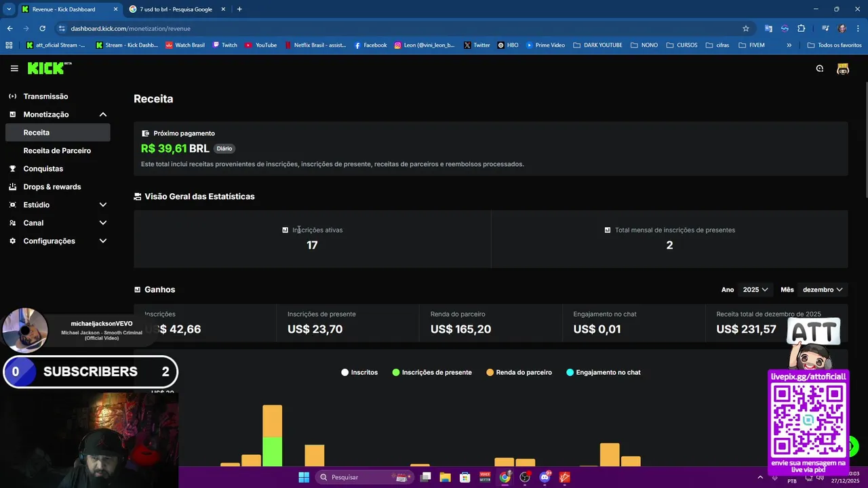Screen dimensions: 868x488
Task: Reload the page with the refresh icon
Action: click(x=42, y=28)
